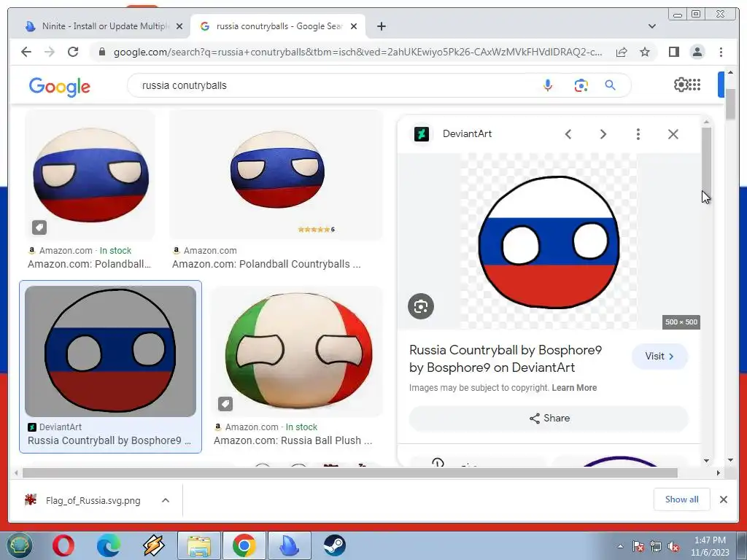Open the Learn More copyright link

click(574, 388)
